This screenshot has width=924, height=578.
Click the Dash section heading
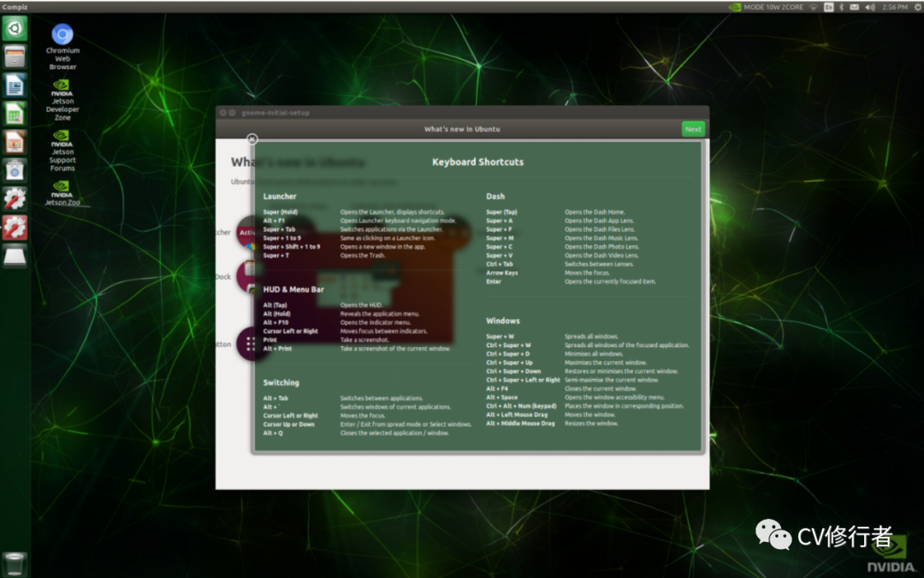[x=495, y=196]
